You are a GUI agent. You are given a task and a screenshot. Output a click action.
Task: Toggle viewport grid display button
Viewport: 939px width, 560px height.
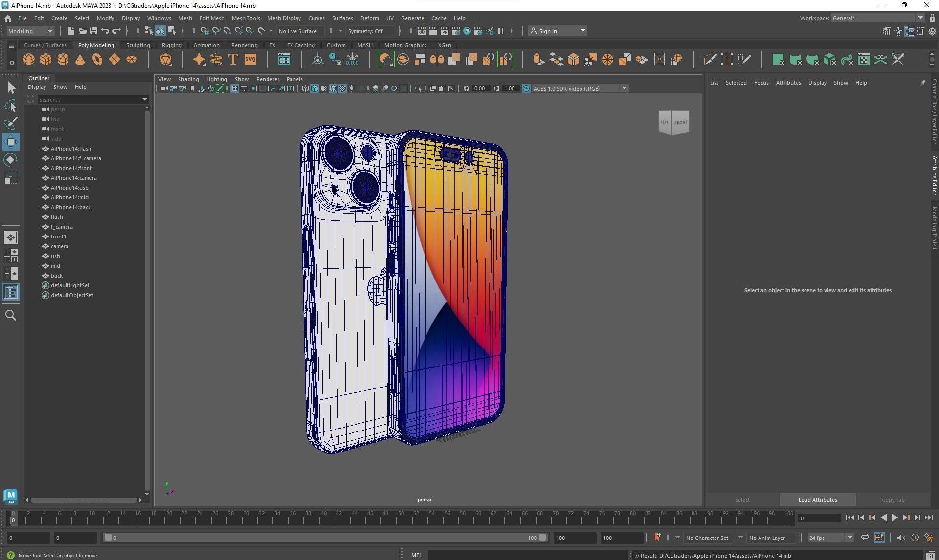click(x=235, y=88)
